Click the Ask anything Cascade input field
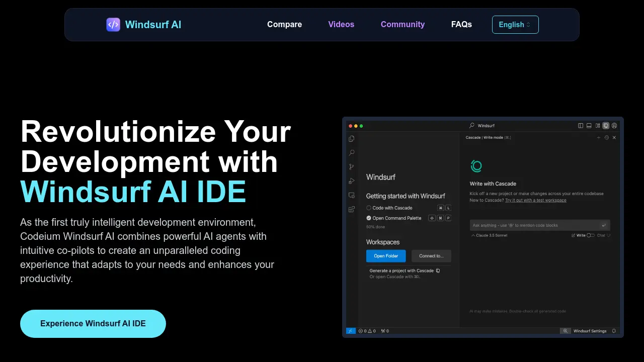644x362 pixels. pyautogui.click(x=540, y=225)
